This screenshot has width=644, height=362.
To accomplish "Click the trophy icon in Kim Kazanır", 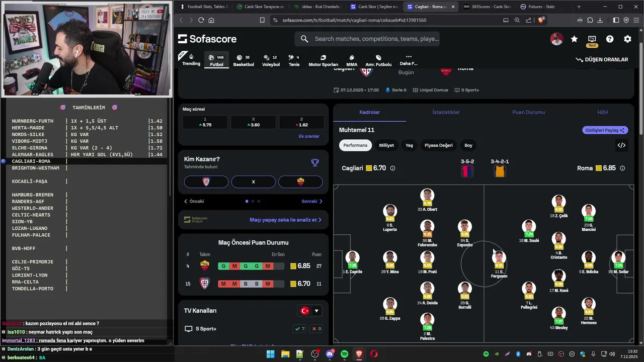I will 315,162.
